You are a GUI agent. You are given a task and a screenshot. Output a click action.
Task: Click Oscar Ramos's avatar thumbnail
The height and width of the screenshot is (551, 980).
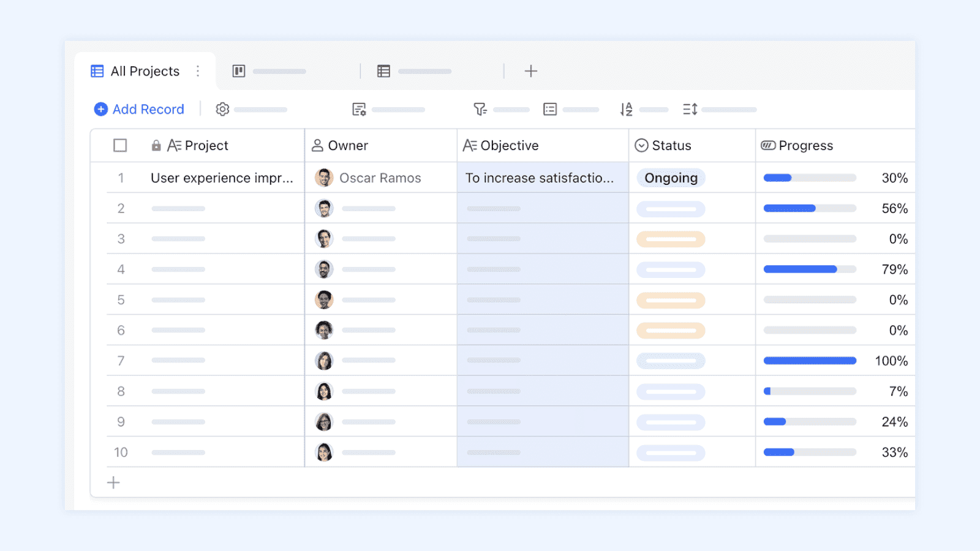[x=323, y=178]
